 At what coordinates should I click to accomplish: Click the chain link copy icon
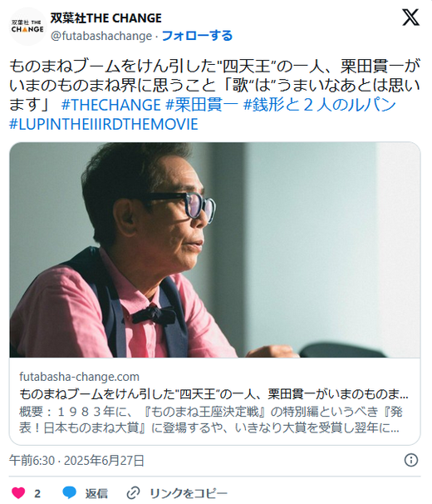tap(133, 492)
